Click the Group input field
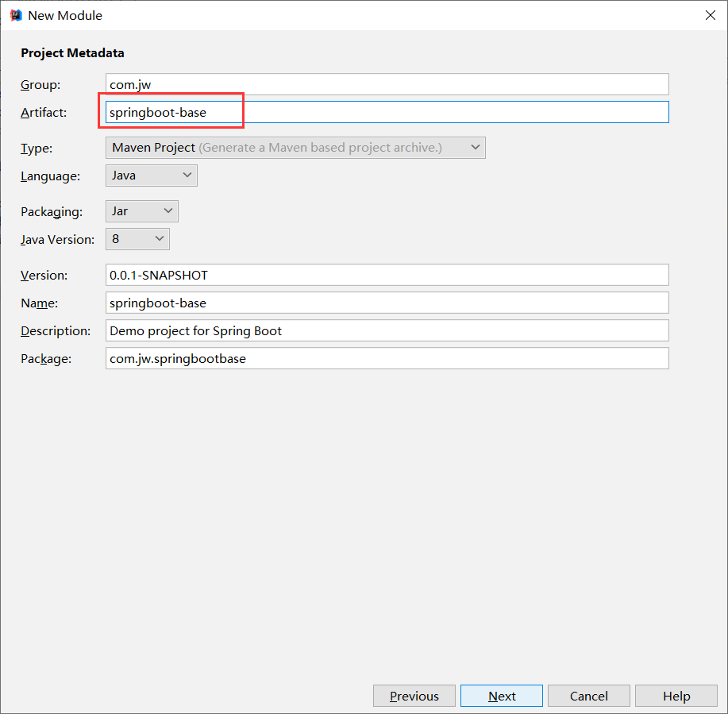 (x=387, y=84)
